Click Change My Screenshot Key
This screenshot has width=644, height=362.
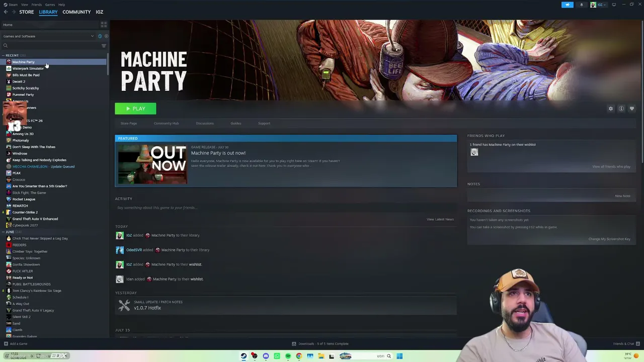609,239
